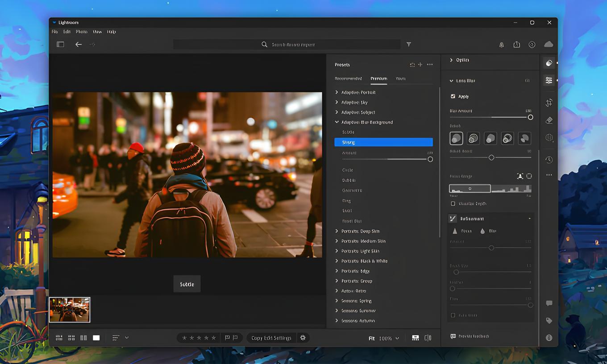Image resolution: width=607 pixels, height=364 pixels.
Task: Open the Healing tool panel
Action: 549,120
